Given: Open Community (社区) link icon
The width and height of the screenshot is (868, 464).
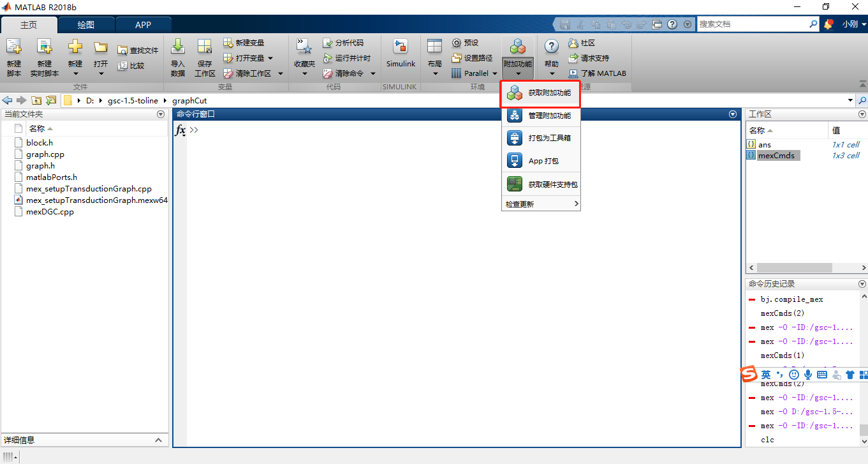Looking at the screenshot, I should (573, 43).
